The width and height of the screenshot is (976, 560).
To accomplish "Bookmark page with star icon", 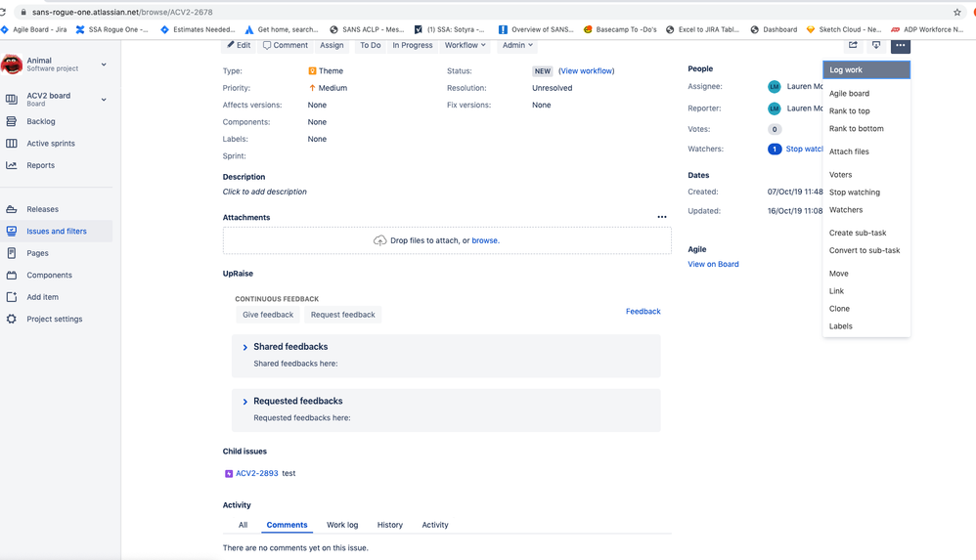I will (956, 12).
